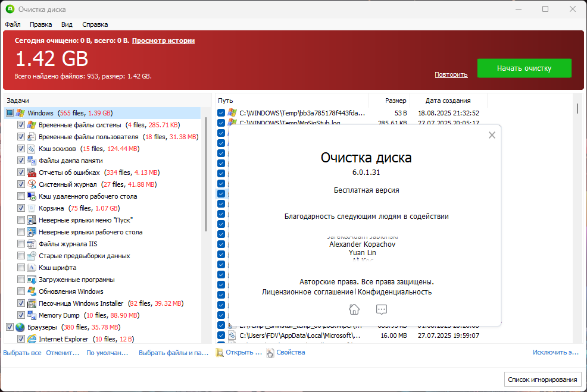Enable Кэш удаленного рабочего стола checkbox
This screenshot has height=392, width=587.
(21, 196)
